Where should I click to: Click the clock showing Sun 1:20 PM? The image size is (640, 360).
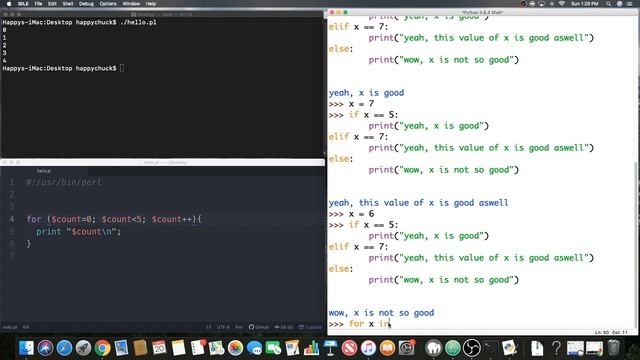click(584, 4)
